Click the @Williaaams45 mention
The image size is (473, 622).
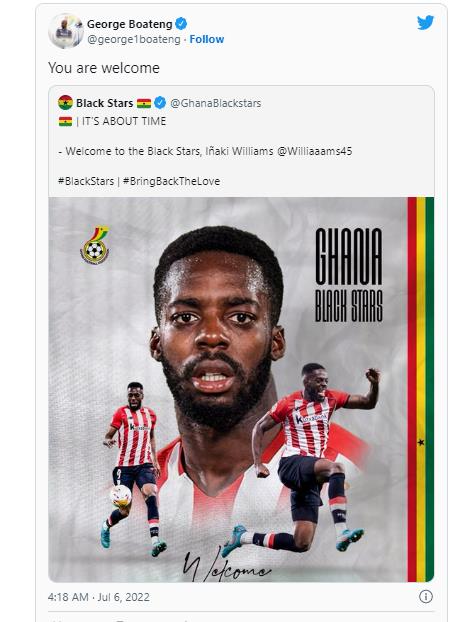click(315, 151)
